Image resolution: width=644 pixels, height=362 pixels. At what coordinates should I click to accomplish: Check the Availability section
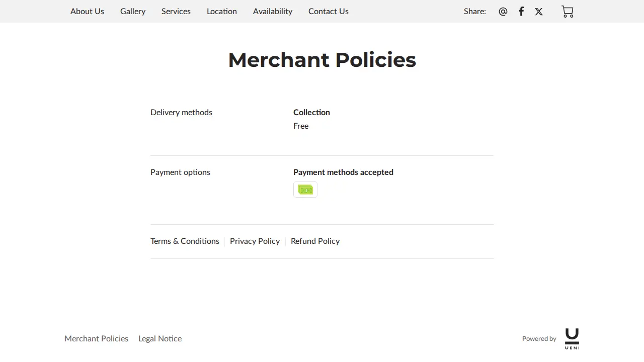[x=273, y=11]
